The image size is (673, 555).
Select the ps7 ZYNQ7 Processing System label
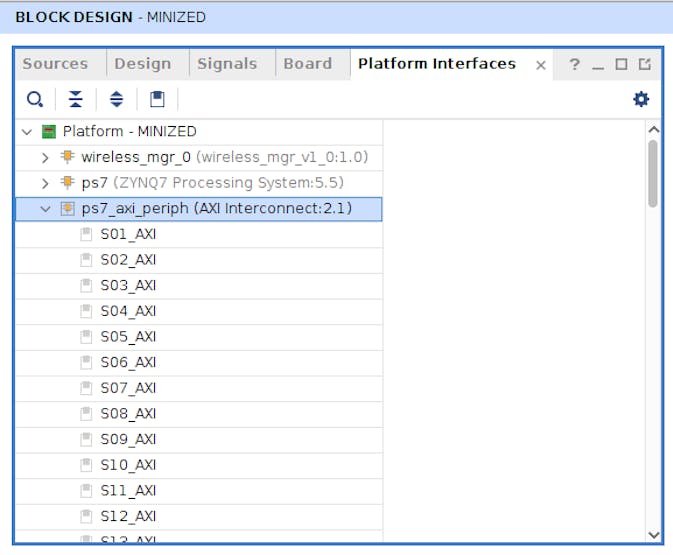pos(212,183)
